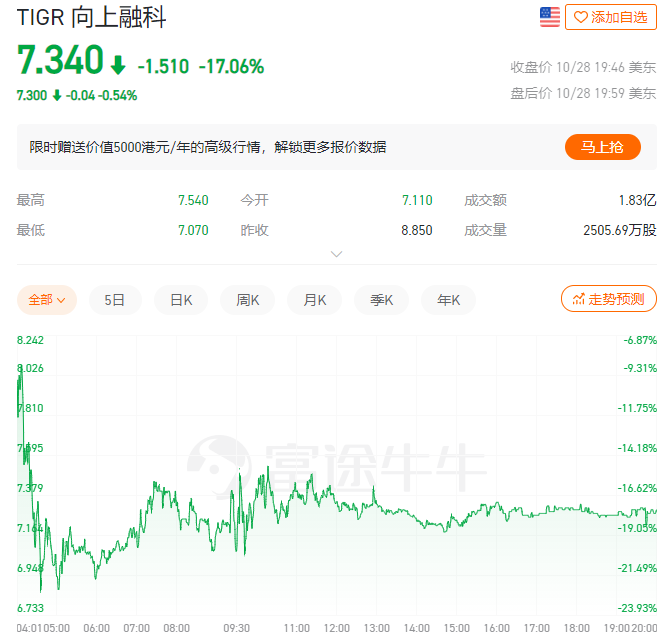The image size is (672, 640).
Task: Expand more quote details with chevron
Action: coord(337,254)
